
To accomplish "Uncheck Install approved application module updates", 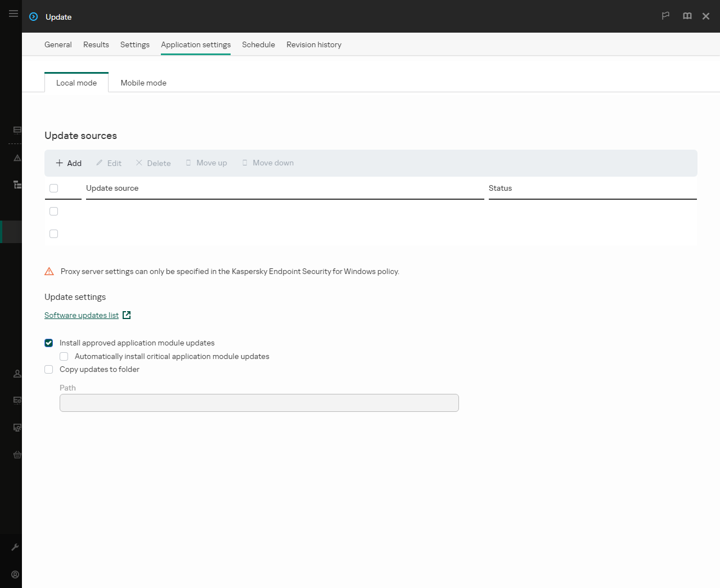I will tap(49, 343).
